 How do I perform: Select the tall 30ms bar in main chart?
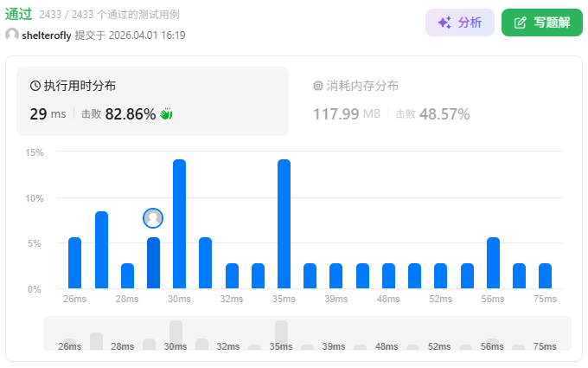point(179,223)
